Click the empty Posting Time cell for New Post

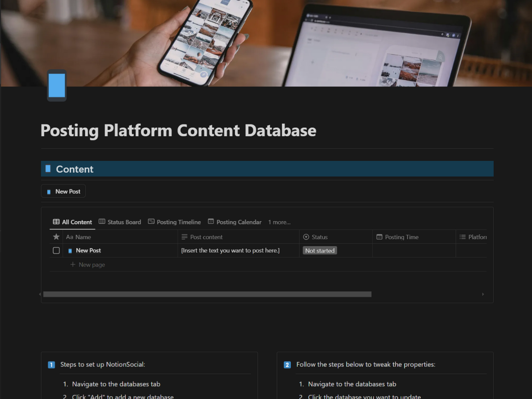pos(414,250)
